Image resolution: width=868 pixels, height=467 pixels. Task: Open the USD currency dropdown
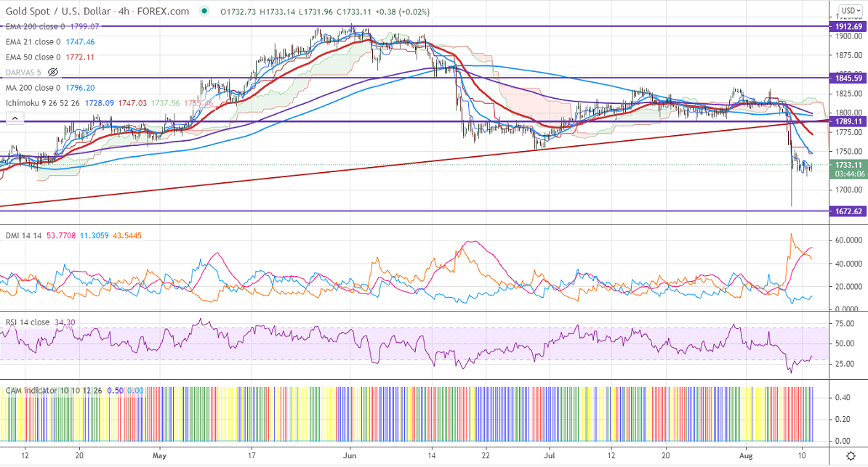pyautogui.click(x=851, y=10)
